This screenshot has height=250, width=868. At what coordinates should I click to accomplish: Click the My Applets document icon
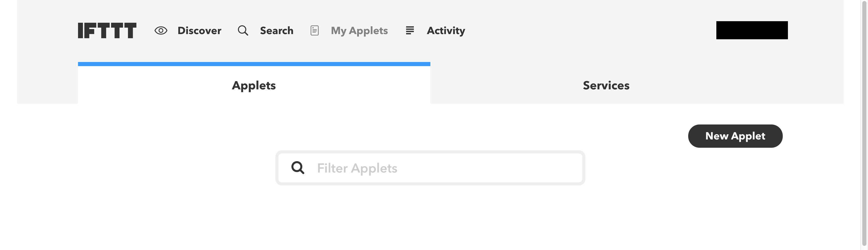tap(314, 31)
